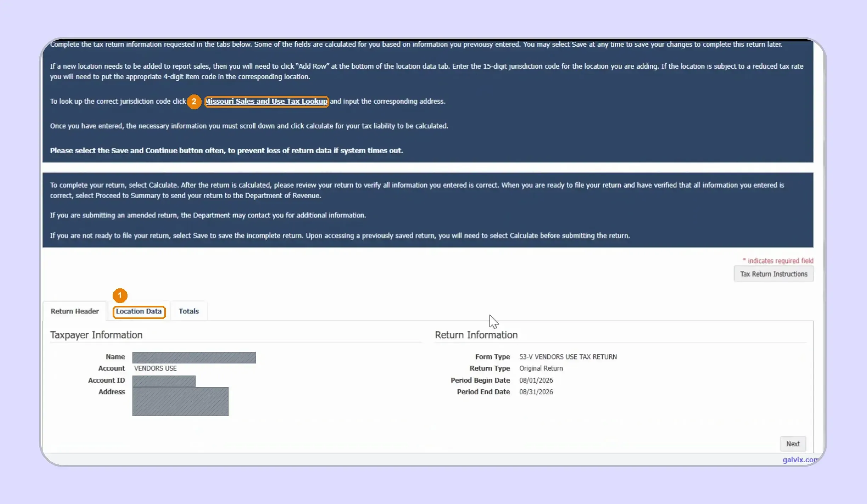
Task: Click the Tax Return Instructions button
Action: point(773,274)
